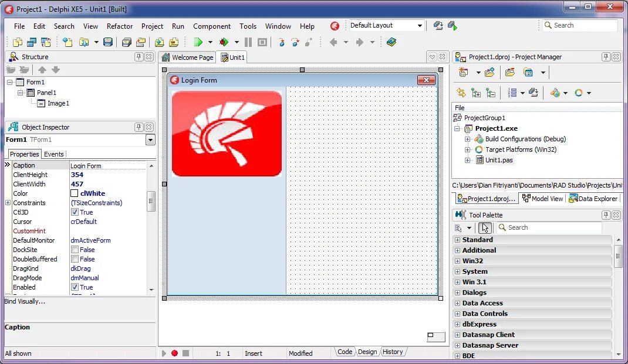Expand Build Configurations (Debug) node
The image size is (628, 364).
[x=467, y=139]
